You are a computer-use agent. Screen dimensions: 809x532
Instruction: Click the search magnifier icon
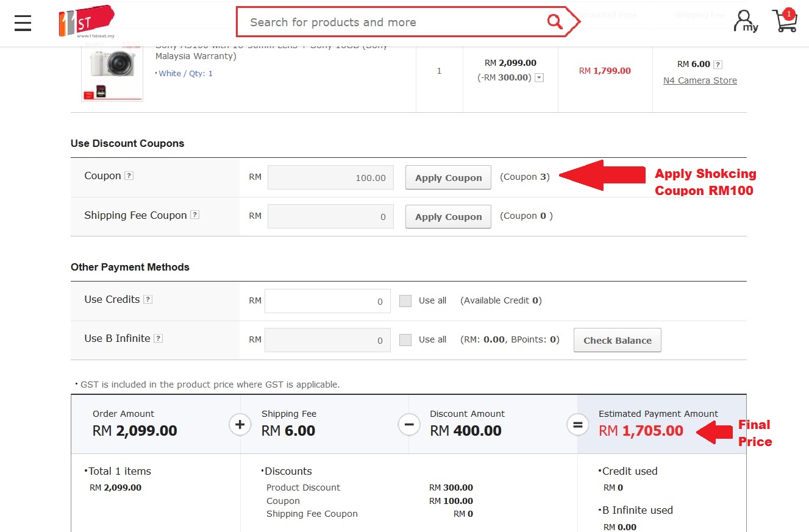pyautogui.click(x=554, y=22)
